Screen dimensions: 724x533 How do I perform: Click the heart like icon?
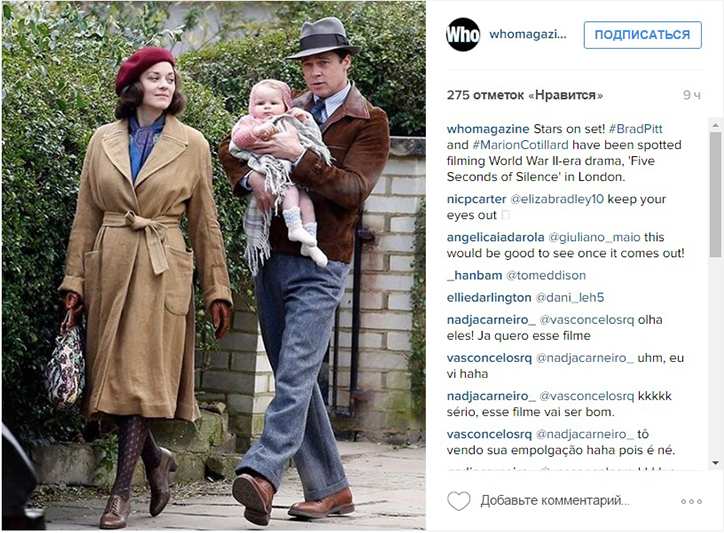(x=459, y=501)
